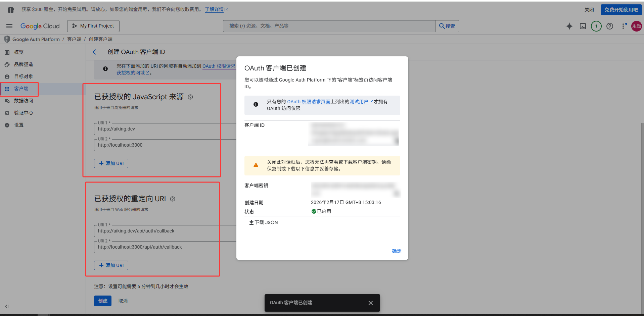Click the 创建日期 value 2026年2月17日

pyautogui.click(x=346, y=202)
